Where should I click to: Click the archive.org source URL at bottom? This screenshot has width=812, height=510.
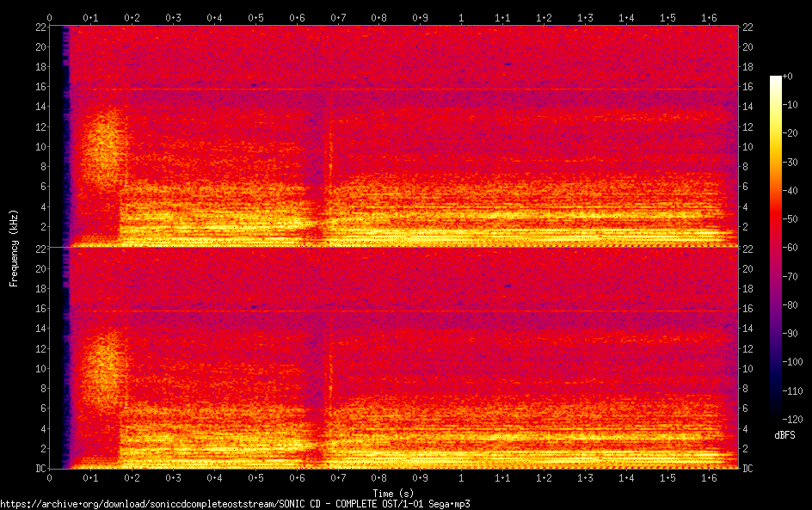coord(235,504)
